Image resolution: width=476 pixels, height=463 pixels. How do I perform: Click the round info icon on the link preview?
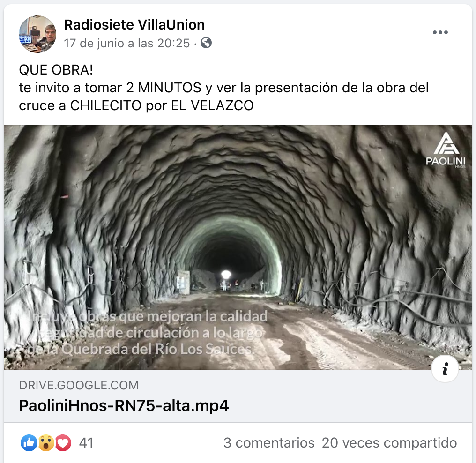coord(445,369)
